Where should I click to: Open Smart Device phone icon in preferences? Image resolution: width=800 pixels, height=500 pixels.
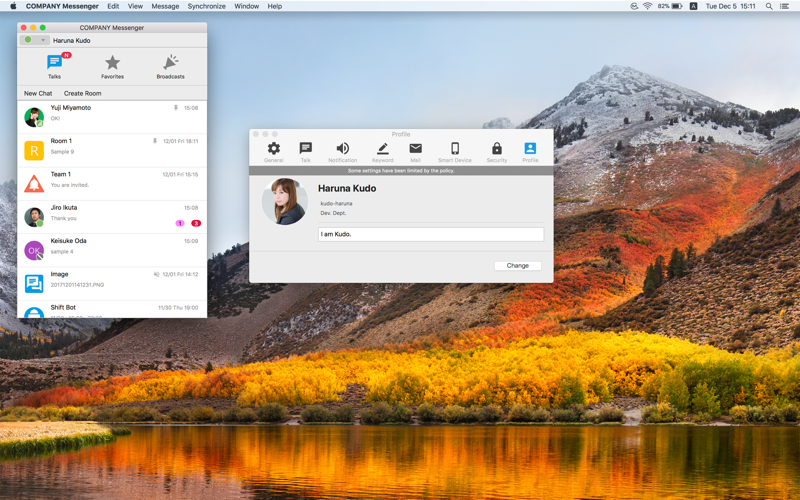[x=455, y=148]
